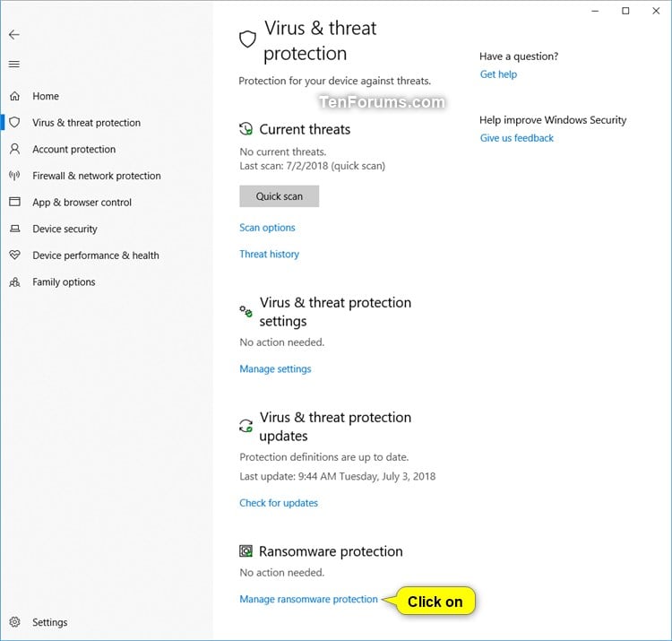This screenshot has width=672, height=641.
Task: Go to Device performance & health
Action: (x=96, y=256)
